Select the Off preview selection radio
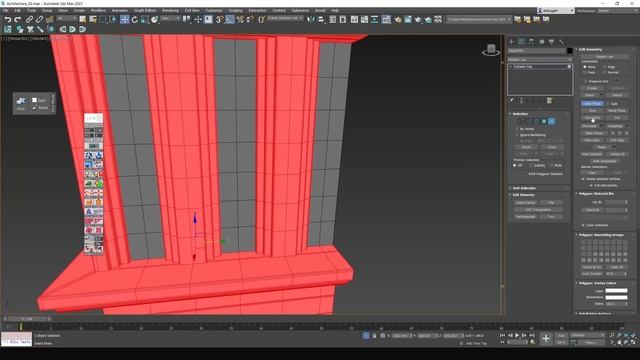The width and height of the screenshot is (640, 360). [514, 165]
